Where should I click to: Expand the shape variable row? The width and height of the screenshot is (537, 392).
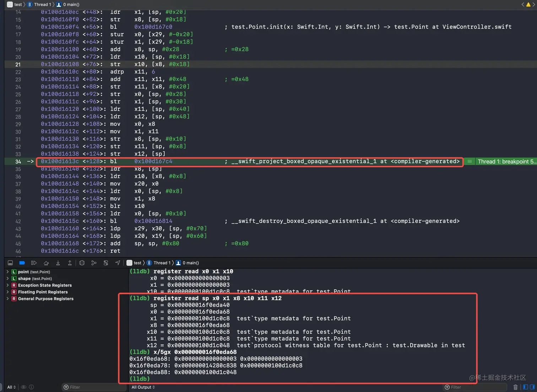(x=7, y=278)
